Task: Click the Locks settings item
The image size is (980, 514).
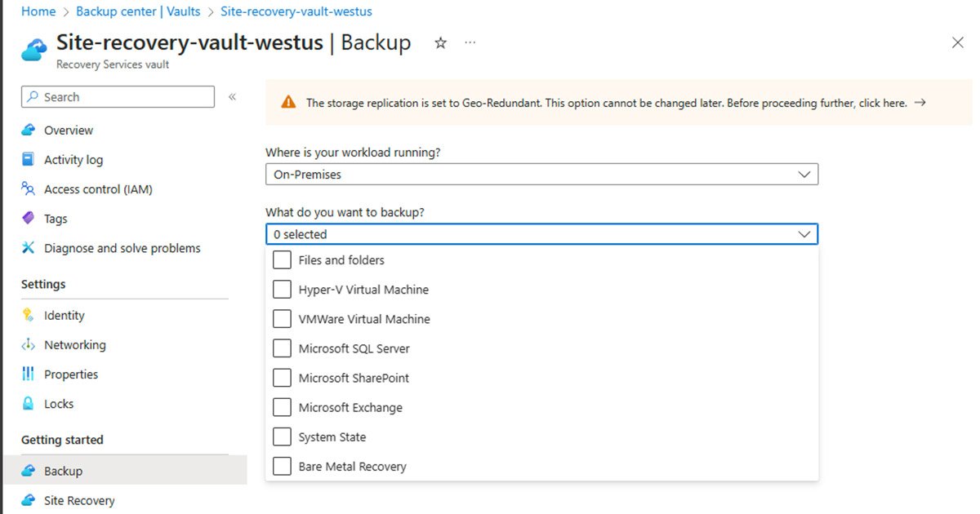Action: (60, 403)
